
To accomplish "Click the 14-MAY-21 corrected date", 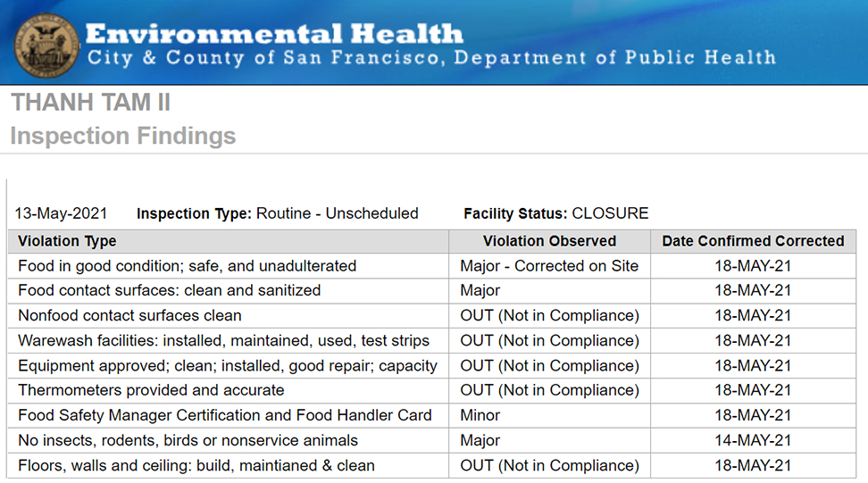I will pyautogui.click(x=753, y=441).
